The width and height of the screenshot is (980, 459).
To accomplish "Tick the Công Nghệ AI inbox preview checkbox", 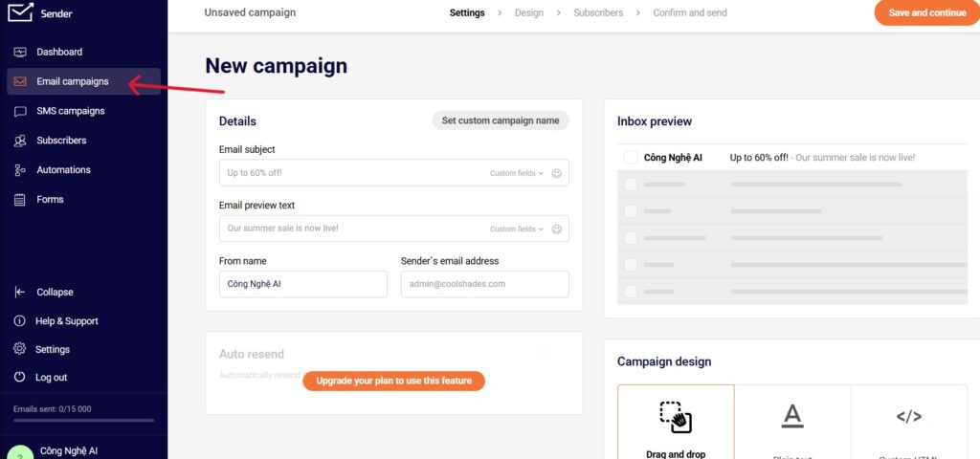I will coord(631,158).
